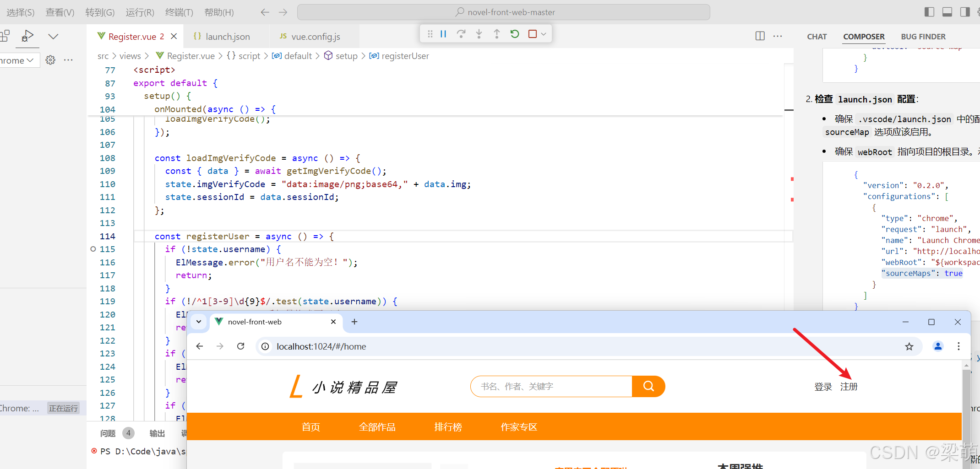
Task: Click the Chrome page vertical scrollbar
Action: pyautogui.click(x=966, y=415)
